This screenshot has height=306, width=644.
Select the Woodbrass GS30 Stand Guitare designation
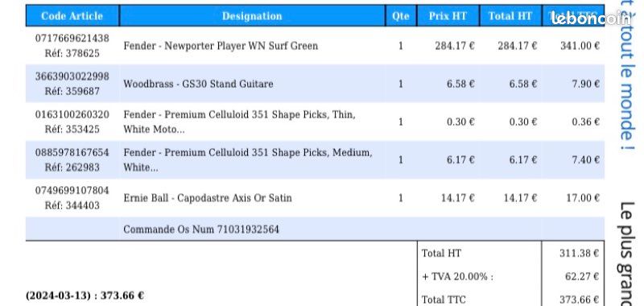(x=198, y=84)
